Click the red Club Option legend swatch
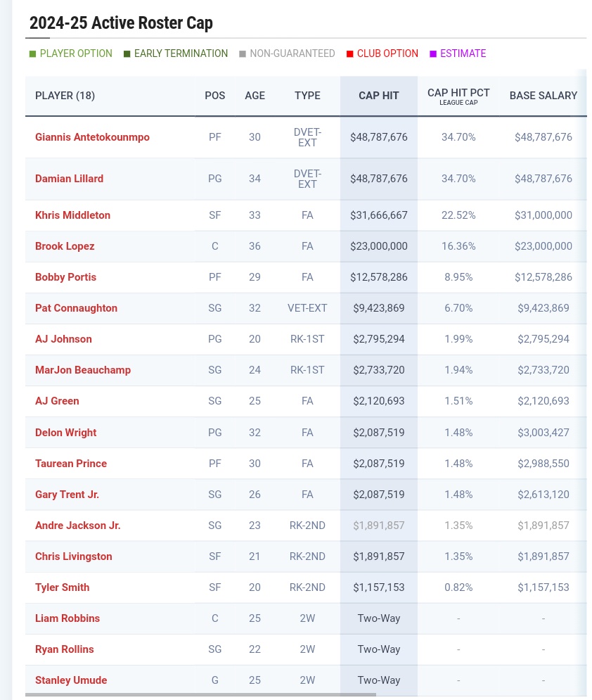The width and height of the screenshot is (592, 700). [349, 53]
